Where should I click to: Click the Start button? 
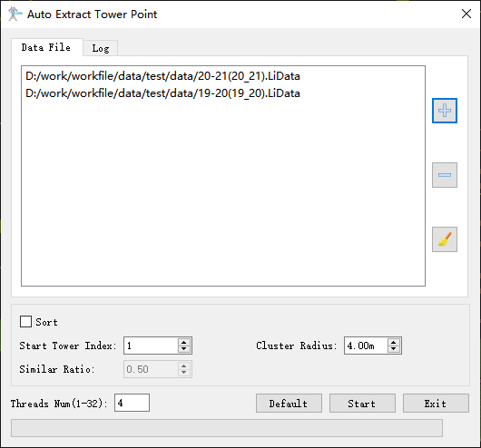[x=362, y=404]
